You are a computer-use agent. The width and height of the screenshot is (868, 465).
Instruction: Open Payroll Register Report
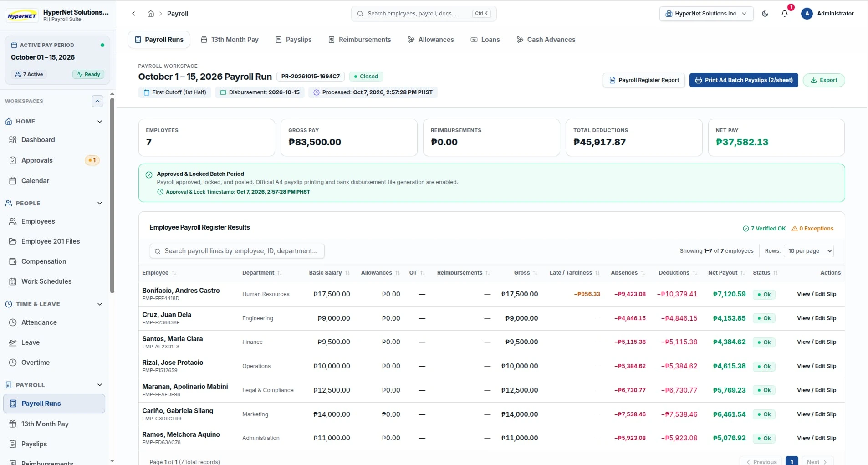[643, 80]
